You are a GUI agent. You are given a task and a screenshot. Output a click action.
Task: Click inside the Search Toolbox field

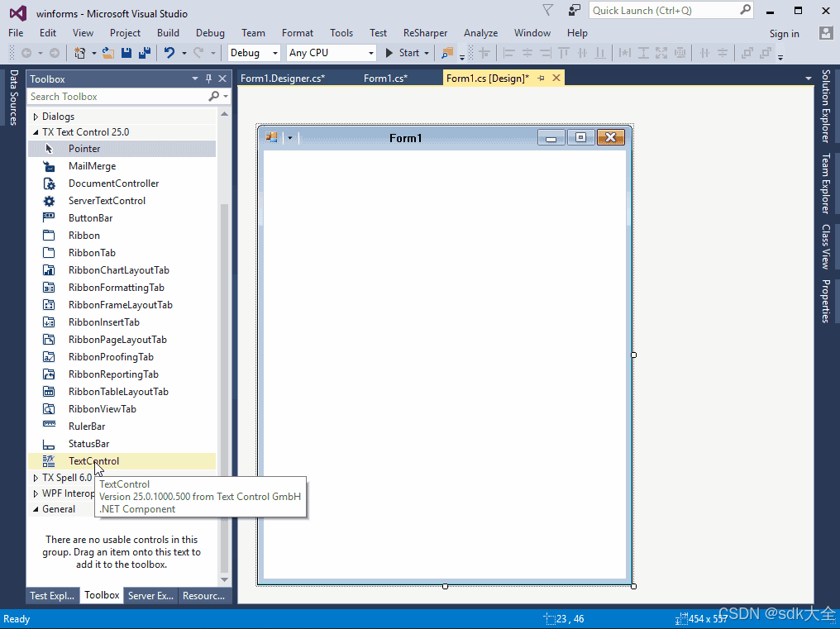pos(116,97)
